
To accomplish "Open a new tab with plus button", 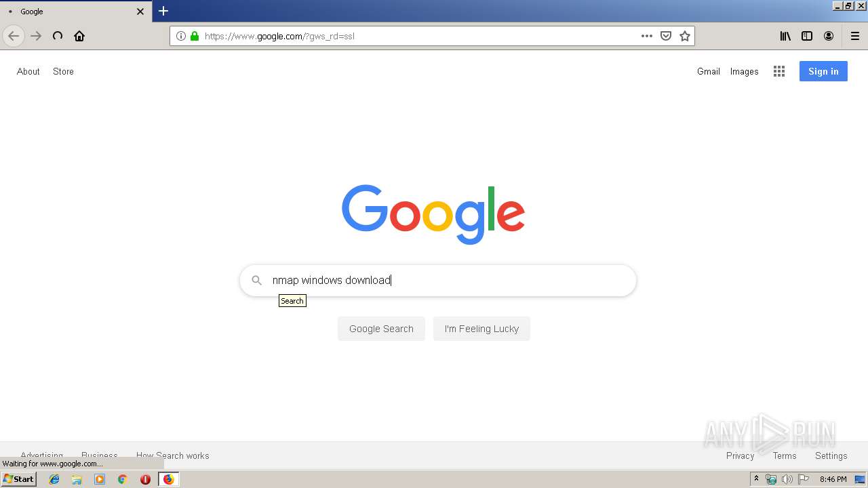I will pos(163,11).
